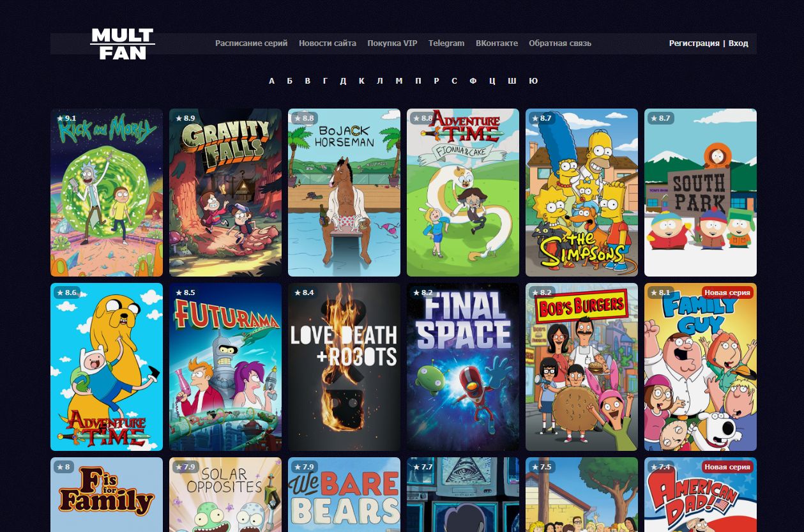Select the BoJack Horseman poster
804x532 pixels.
point(344,192)
